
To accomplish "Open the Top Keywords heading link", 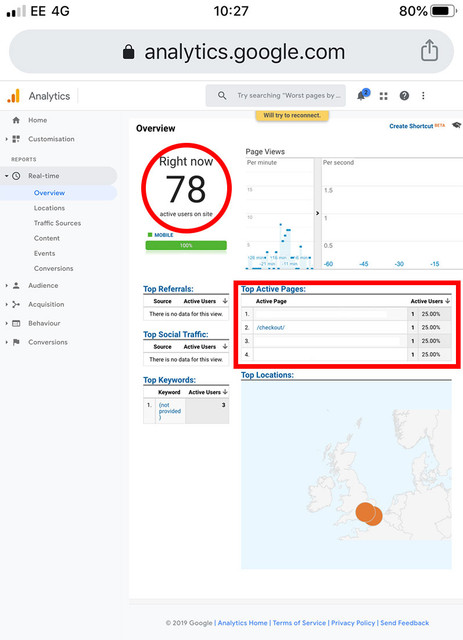I will (169, 380).
